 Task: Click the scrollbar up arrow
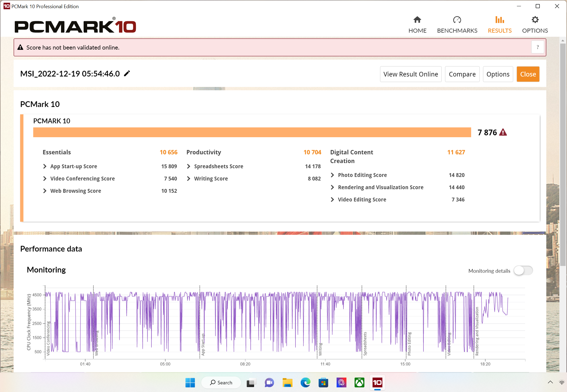tap(563, 40)
